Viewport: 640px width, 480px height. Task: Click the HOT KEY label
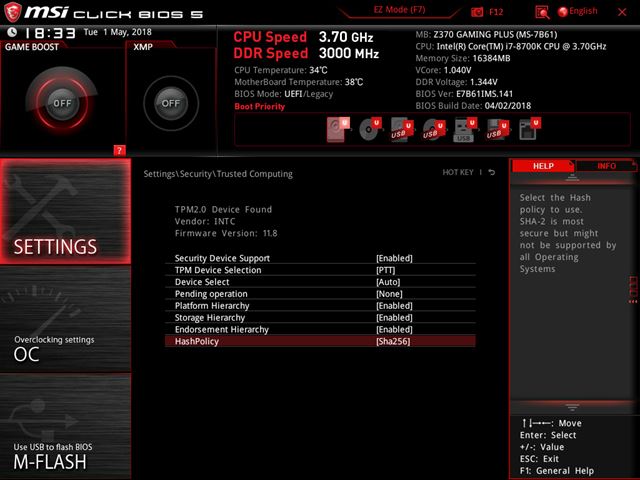458,172
